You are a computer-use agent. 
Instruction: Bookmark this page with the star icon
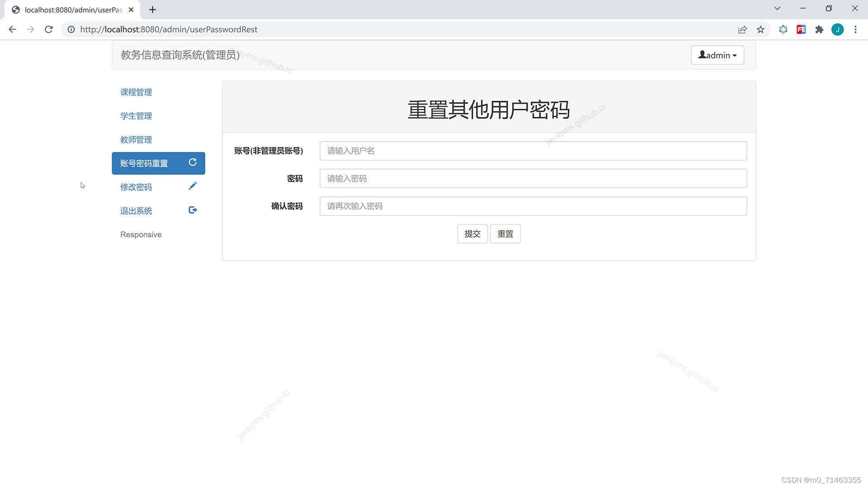760,29
